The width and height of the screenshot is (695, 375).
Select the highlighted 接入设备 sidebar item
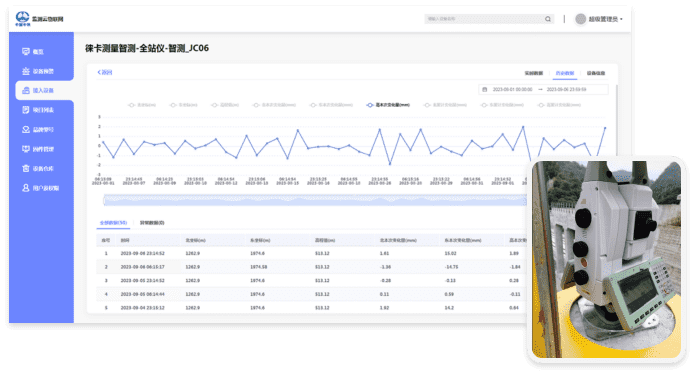coord(44,90)
